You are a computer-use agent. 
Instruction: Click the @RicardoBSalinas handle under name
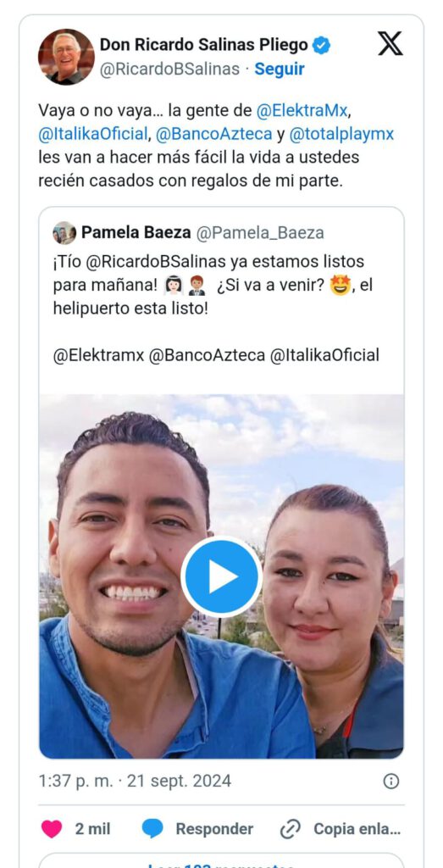169,70
